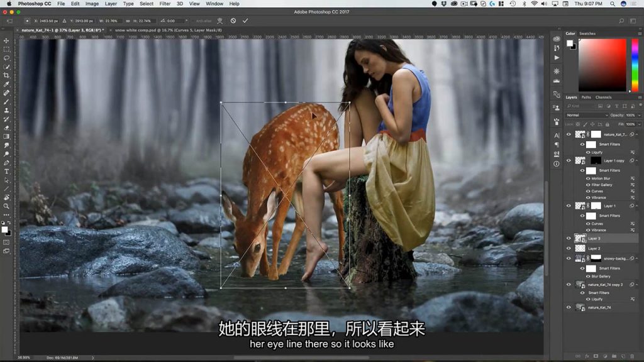Image resolution: width=644 pixels, height=362 pixels.
Task: Select the Path Selection arrow tool
Action: [6, 180]
